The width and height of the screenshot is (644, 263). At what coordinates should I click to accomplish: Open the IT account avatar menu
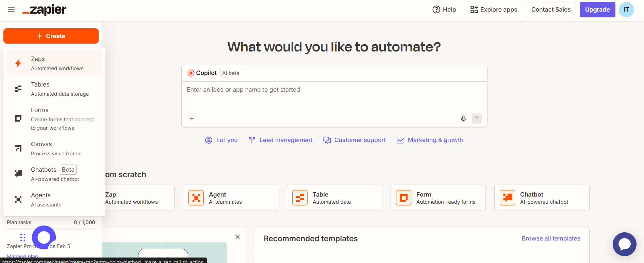coord(626,10)
